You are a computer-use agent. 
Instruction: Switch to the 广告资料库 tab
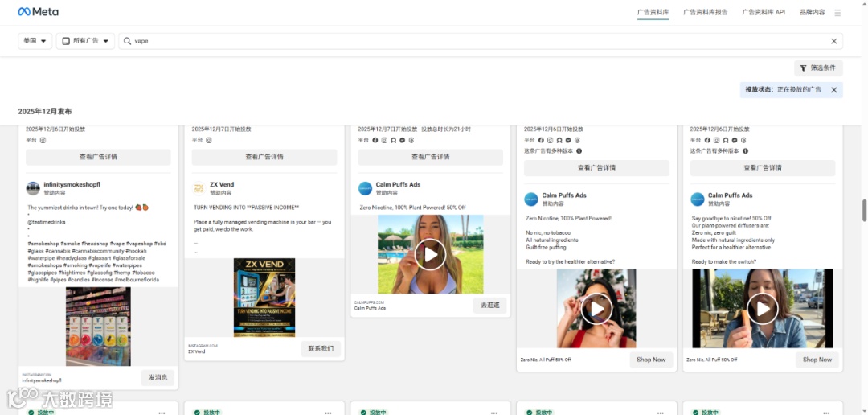[x=653, y=12]
